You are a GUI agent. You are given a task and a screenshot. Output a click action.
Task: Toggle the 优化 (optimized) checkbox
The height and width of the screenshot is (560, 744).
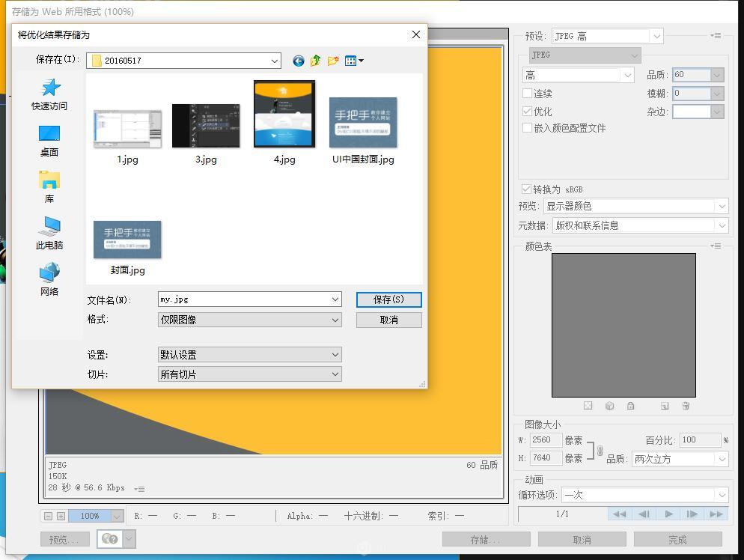(x=527, y=111)
